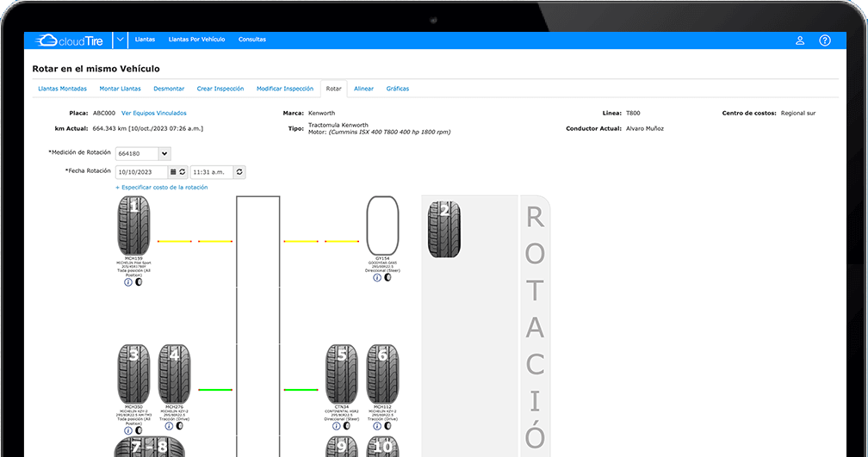Click the tire icon under GY154

(387, 278)
